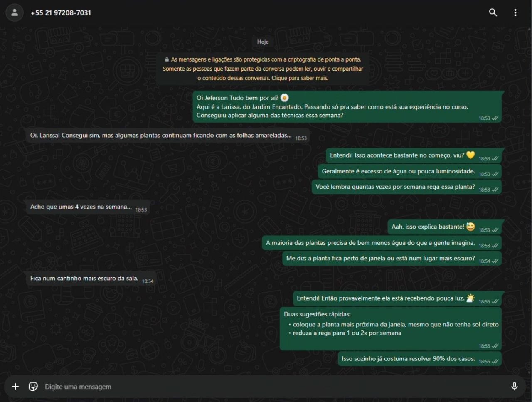This screenshot has width=532, height=402.
Task: Search within this conversation
Action: 493,12
